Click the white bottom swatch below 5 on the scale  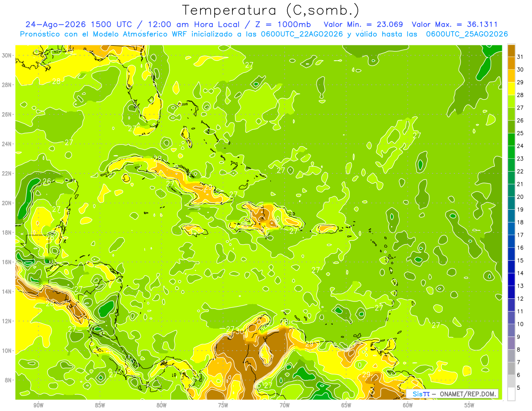(511, 394)
